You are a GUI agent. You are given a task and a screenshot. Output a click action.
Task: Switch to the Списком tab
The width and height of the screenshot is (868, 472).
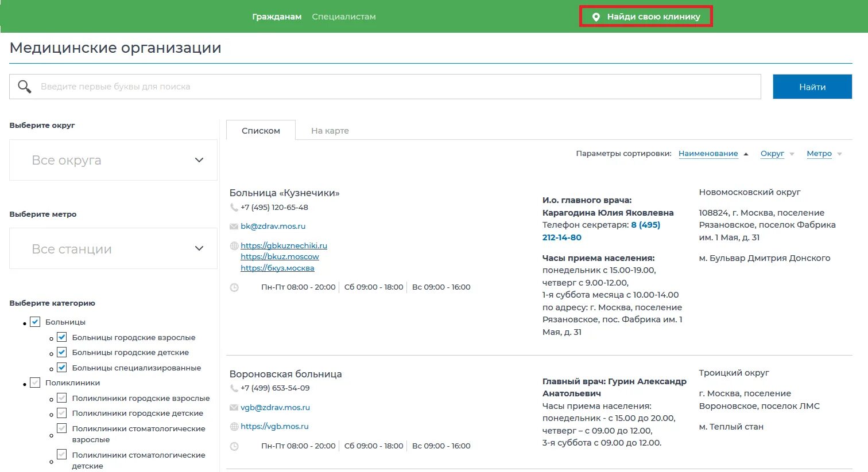pos(261,130)
